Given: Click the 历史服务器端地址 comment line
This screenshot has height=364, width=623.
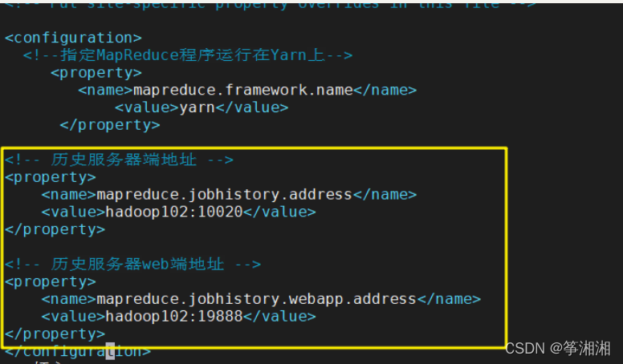Looking at the screenshot, I should 119,160.
